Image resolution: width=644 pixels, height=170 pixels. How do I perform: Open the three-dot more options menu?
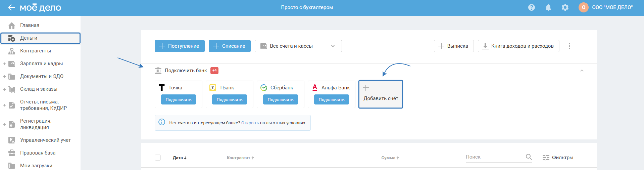point(569,46)
